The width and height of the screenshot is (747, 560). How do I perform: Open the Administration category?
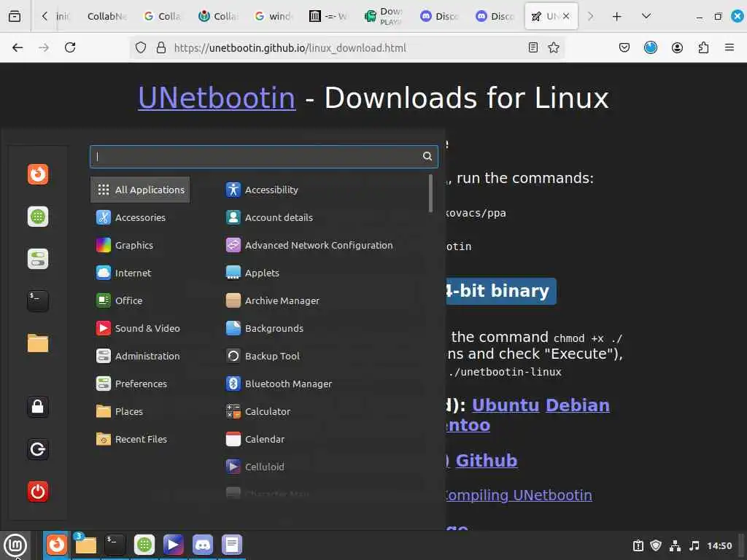pyautogui.click(x=140, y=356)
